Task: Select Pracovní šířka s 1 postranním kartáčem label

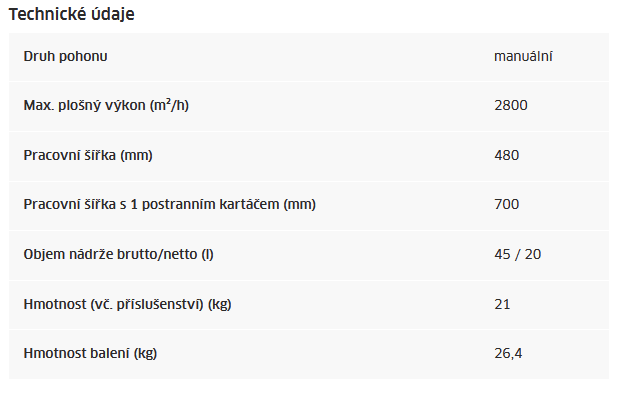Action: (x=170, y=204)
